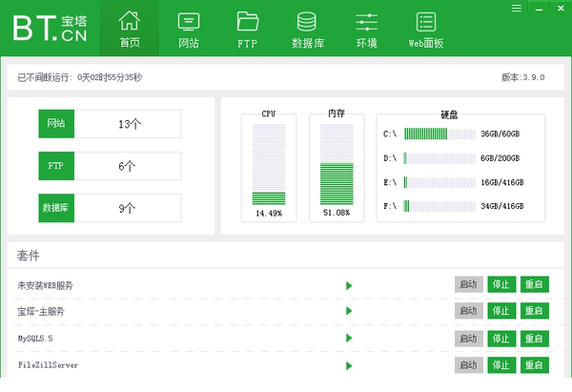
Task: Click play arrow for MySQL5.5
Action: pos(350,338)
